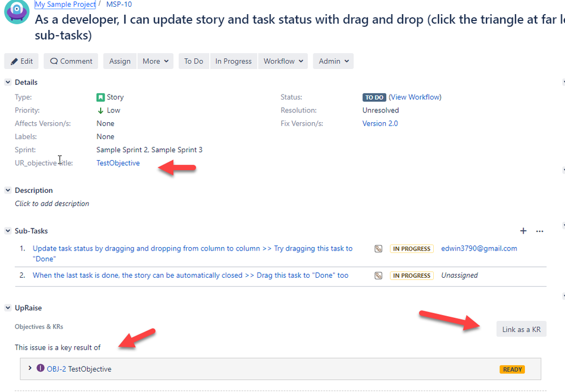
Task: Click the Low priority arrow icon
Action: point(101,111)
